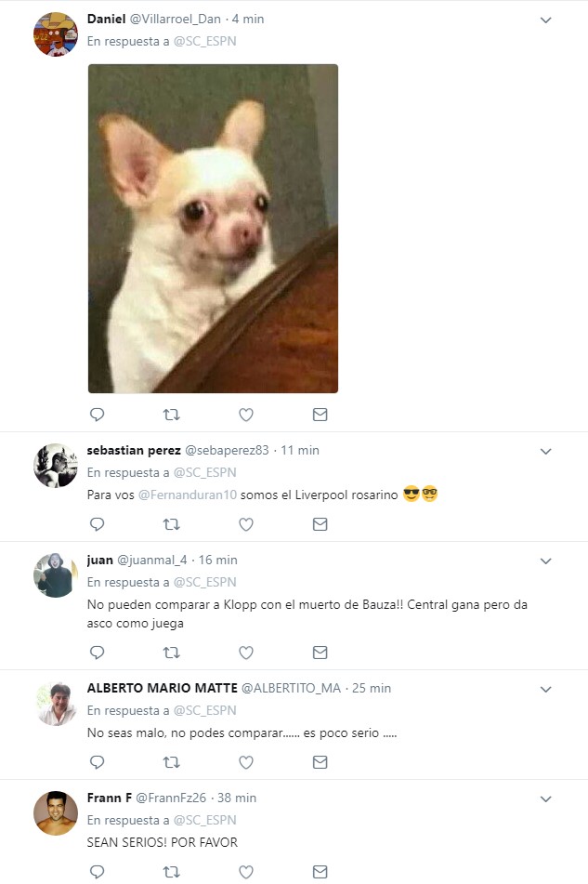
Task: Retweet Daniel's chihuahua image tweet
Action: 171,415
